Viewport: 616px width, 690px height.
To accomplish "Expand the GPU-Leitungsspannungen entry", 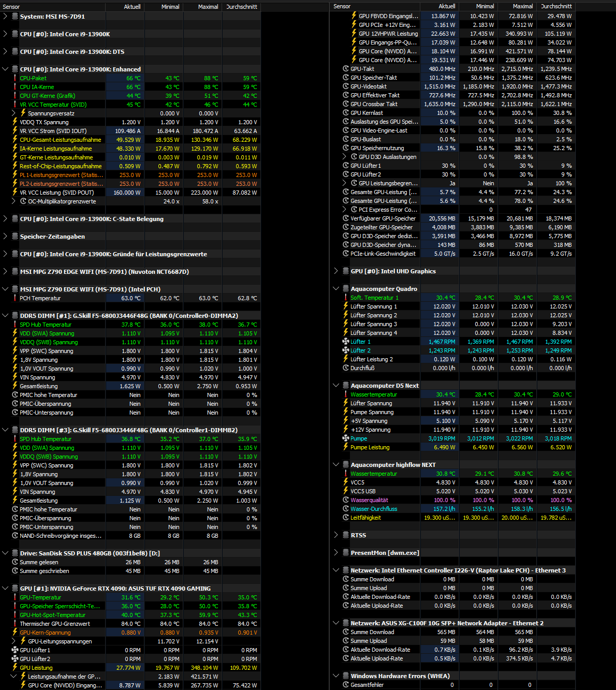I will [x=13, y=641].
